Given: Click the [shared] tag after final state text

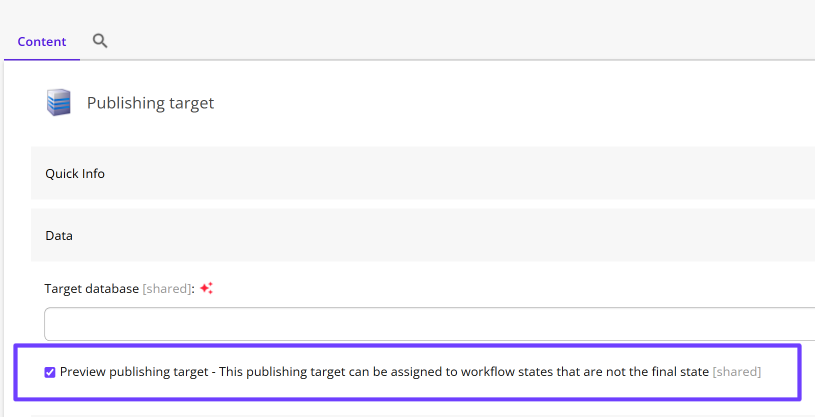Looking at the screenshot, I should tap(737, 372).
